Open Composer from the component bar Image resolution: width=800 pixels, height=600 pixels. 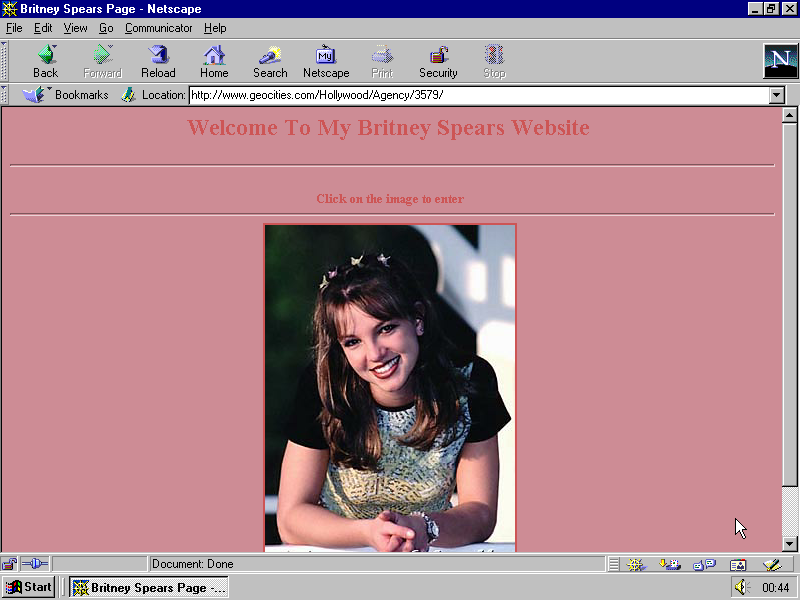(x=772, y=564)
